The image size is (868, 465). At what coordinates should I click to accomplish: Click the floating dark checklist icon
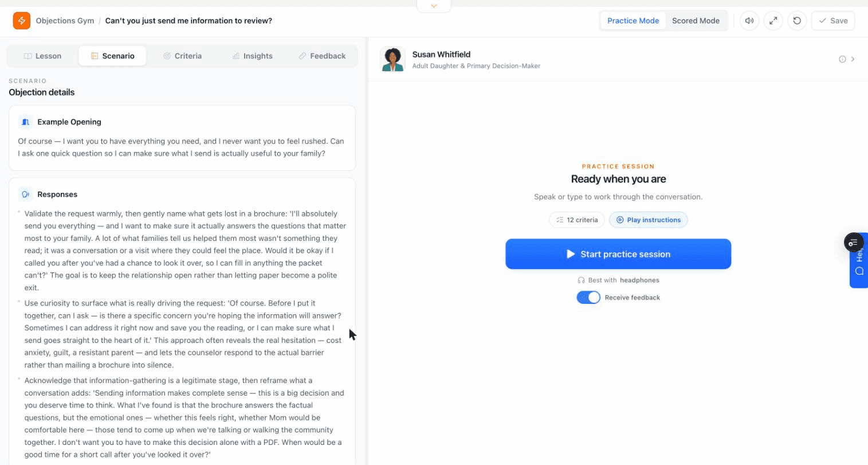coord(854,243)
